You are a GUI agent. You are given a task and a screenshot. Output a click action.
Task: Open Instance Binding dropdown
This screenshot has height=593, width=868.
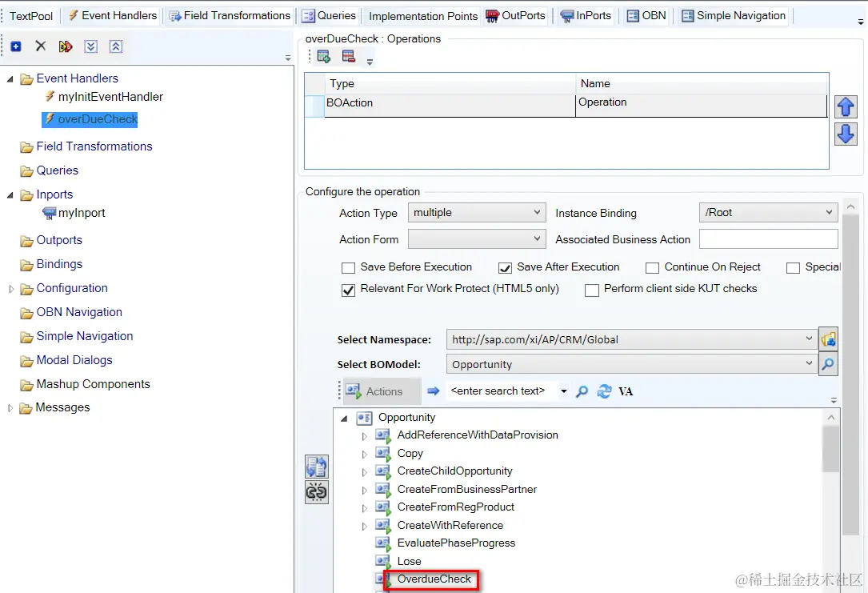click(x=768, y=213)
